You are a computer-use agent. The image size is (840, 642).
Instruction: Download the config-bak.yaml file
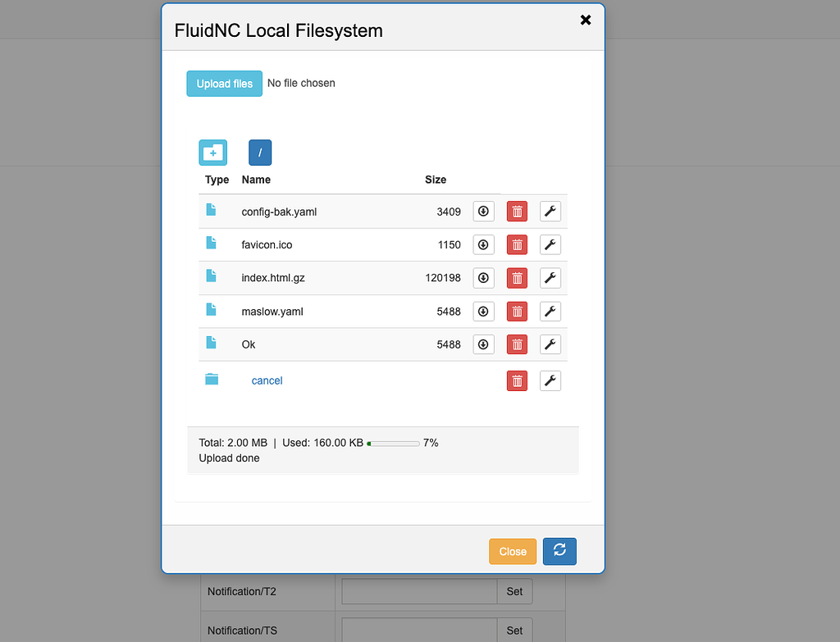click(483, 212)
